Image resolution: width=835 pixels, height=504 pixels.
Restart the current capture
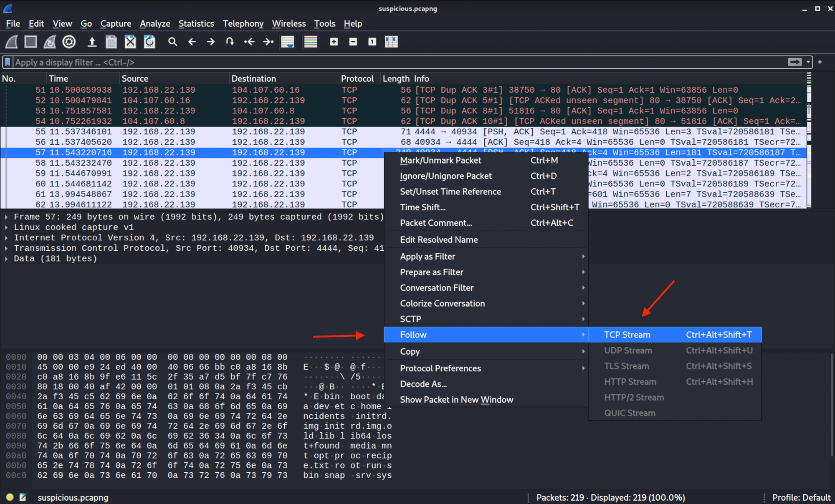pyautogui.click(x=50, y=42)
